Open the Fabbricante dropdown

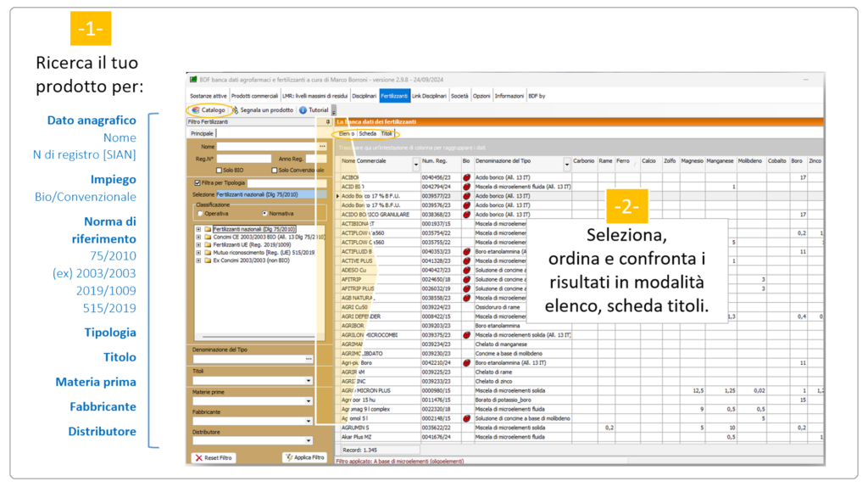point(309,421)
